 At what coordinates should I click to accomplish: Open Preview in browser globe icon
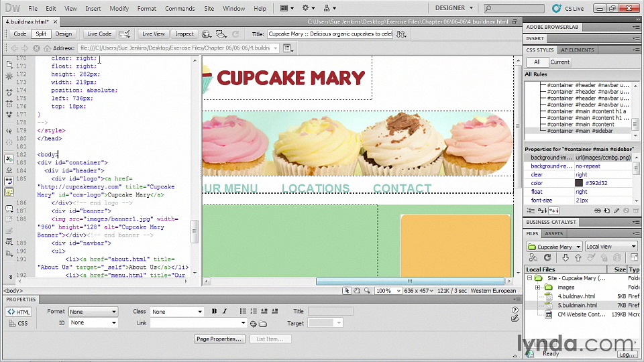[x=207, y=34]
